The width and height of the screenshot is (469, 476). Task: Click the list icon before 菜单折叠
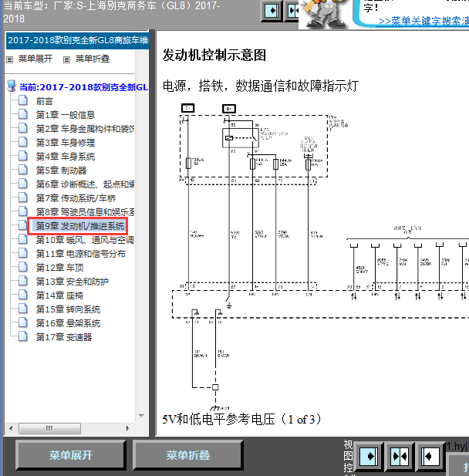tap(66, 59)
